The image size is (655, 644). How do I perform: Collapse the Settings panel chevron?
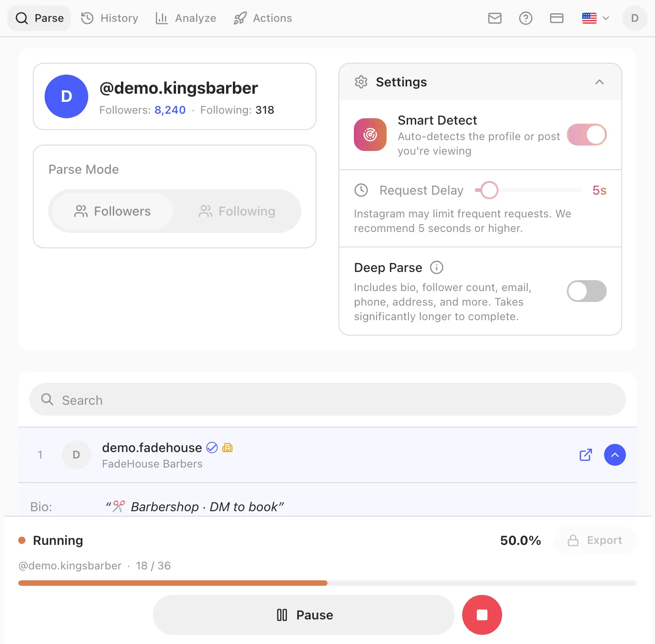[600, 82]
